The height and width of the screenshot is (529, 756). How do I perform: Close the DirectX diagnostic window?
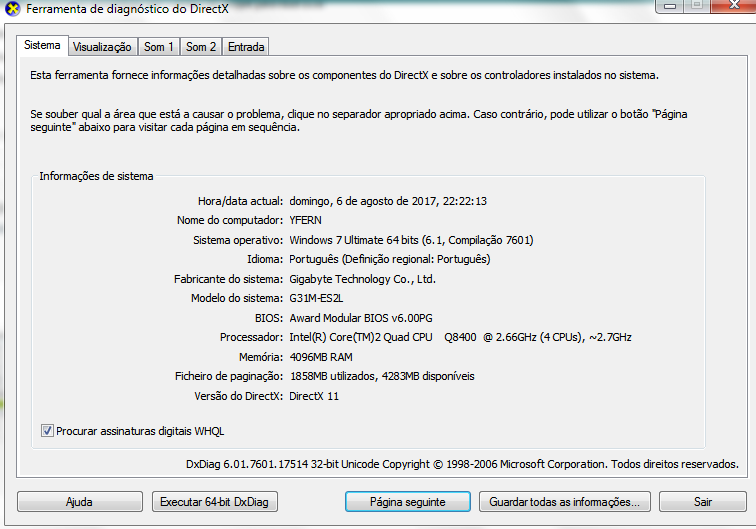pyautogui.click(x=734, y=5)
